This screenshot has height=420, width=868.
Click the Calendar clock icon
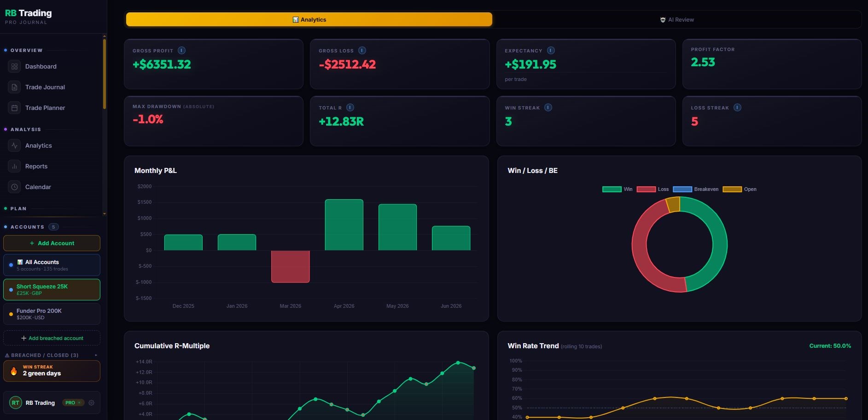tap(14, 187)
